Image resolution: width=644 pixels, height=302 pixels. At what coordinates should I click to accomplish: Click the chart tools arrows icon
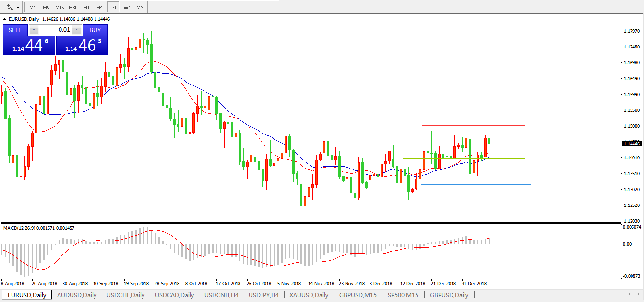[10, 7]
